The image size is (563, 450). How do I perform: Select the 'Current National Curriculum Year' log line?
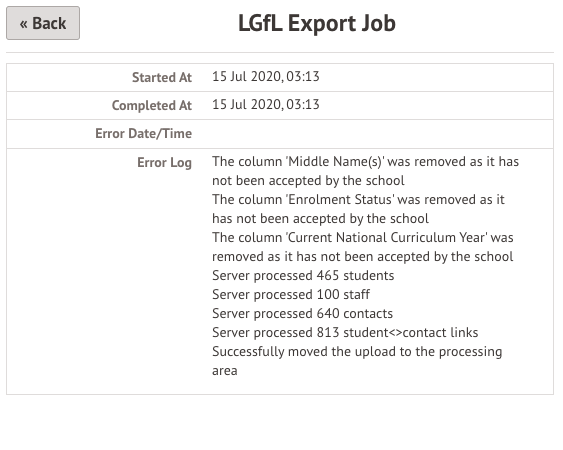(x=363, y=247)
